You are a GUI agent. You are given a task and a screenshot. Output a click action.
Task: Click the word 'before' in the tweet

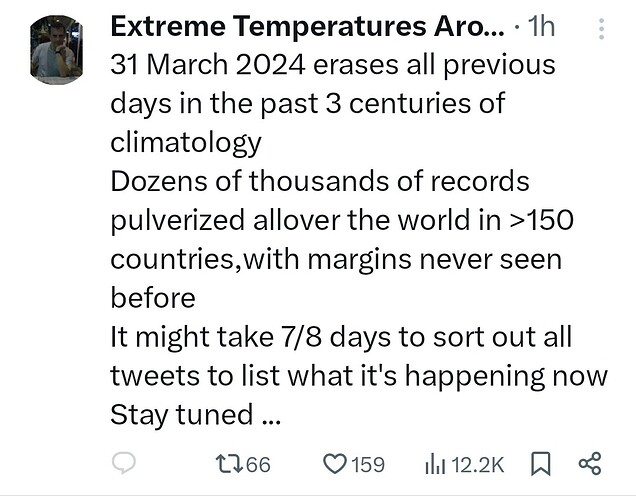tap(153, 298)
